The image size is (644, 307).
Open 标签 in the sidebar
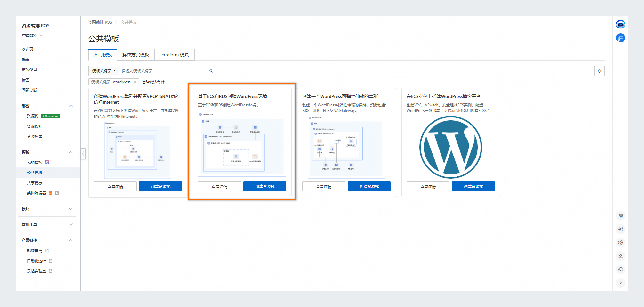tap(26, 80)
